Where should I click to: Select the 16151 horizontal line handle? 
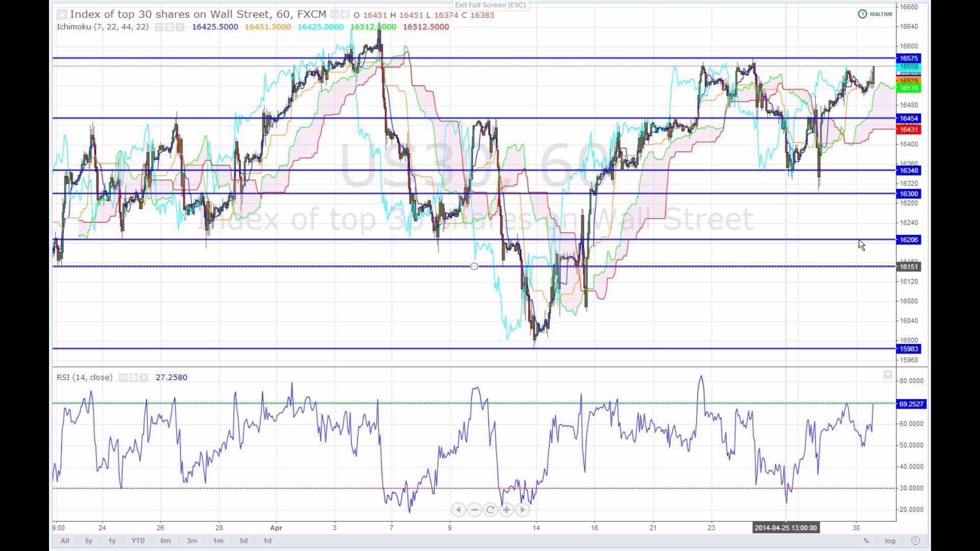[x=474, y=266]
